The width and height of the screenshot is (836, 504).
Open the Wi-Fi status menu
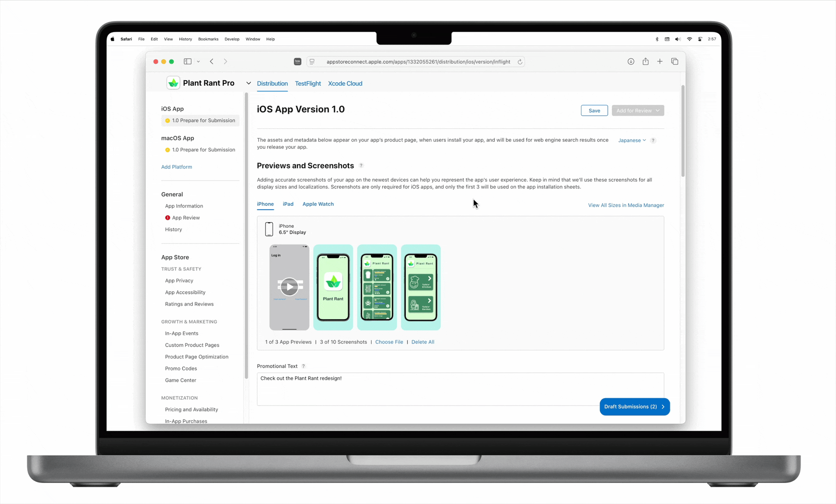689,39
